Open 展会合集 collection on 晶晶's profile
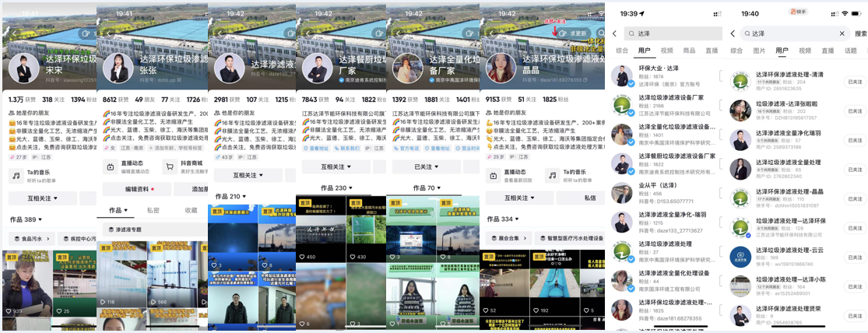Image resolution: width=868 pixels, height=333 pixels. click(508, 238)
